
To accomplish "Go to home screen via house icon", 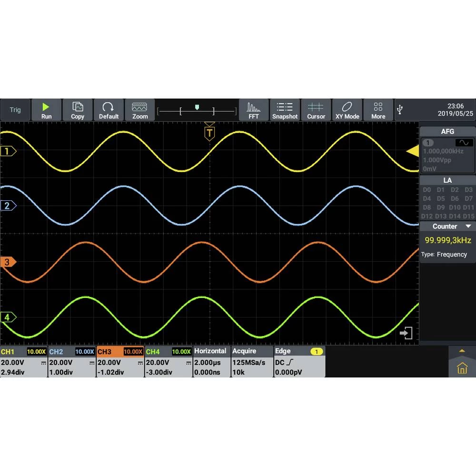I will (x=462, y=367).
